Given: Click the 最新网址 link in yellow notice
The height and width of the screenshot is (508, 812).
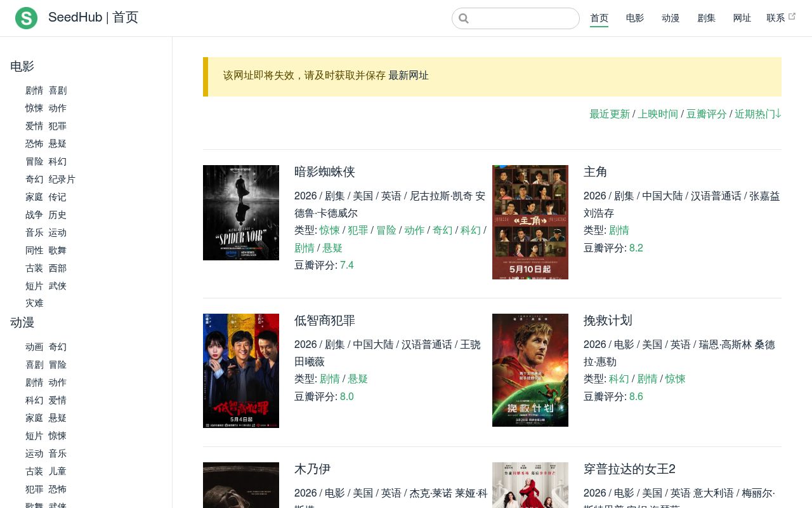Looking at the screenshot, I should point(409,76).
